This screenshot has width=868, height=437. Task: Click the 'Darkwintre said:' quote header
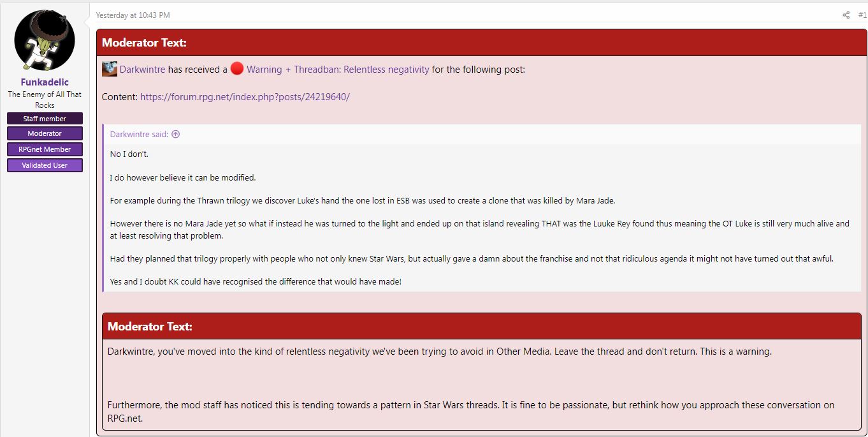[x=139, y=134]
